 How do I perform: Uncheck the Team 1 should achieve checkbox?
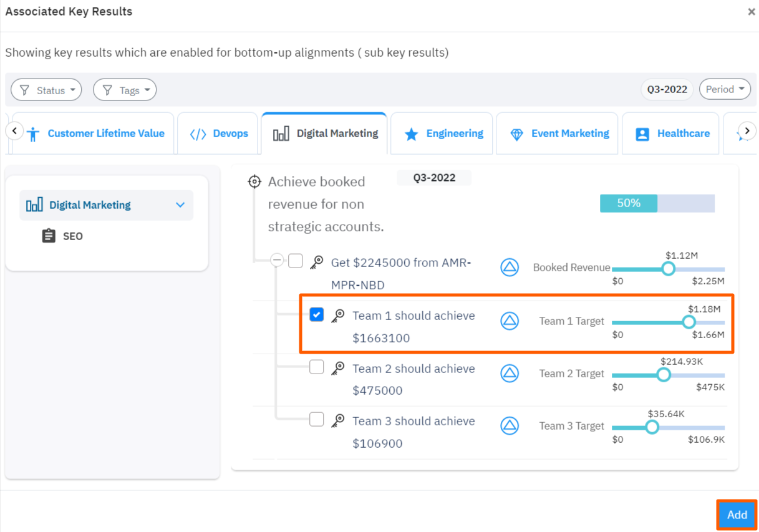(x=316, y=314)
